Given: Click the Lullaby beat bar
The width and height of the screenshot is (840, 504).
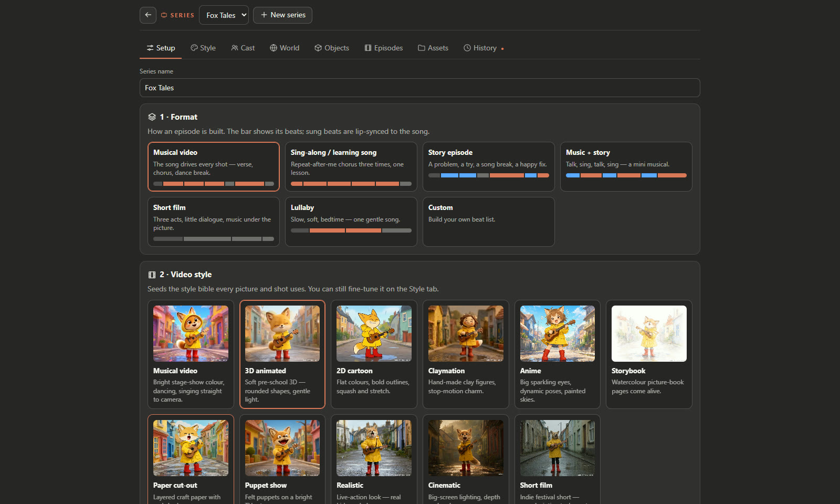Looking at the screenshot, I should point(351,230).
